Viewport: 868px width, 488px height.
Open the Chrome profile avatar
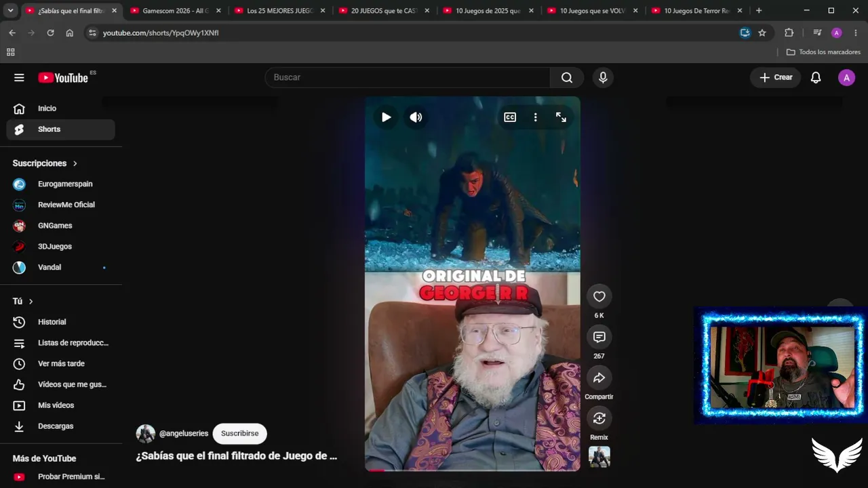[837, 33]
